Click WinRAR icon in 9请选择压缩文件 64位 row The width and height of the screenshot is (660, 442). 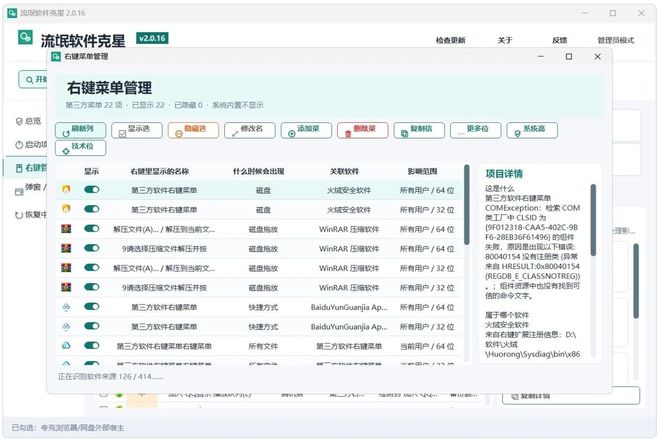coord(66,248)
